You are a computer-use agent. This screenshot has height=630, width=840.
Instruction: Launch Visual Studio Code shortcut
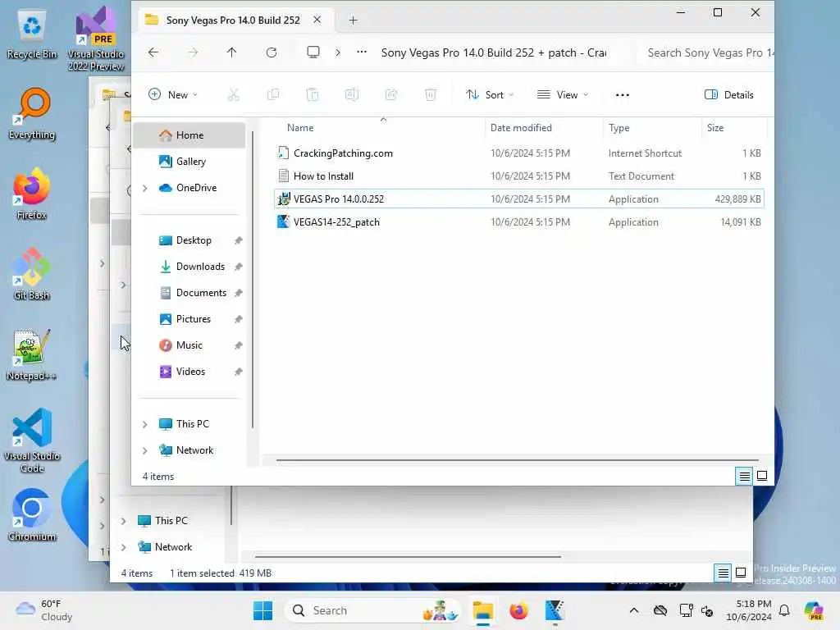click(x=32, y=441)
